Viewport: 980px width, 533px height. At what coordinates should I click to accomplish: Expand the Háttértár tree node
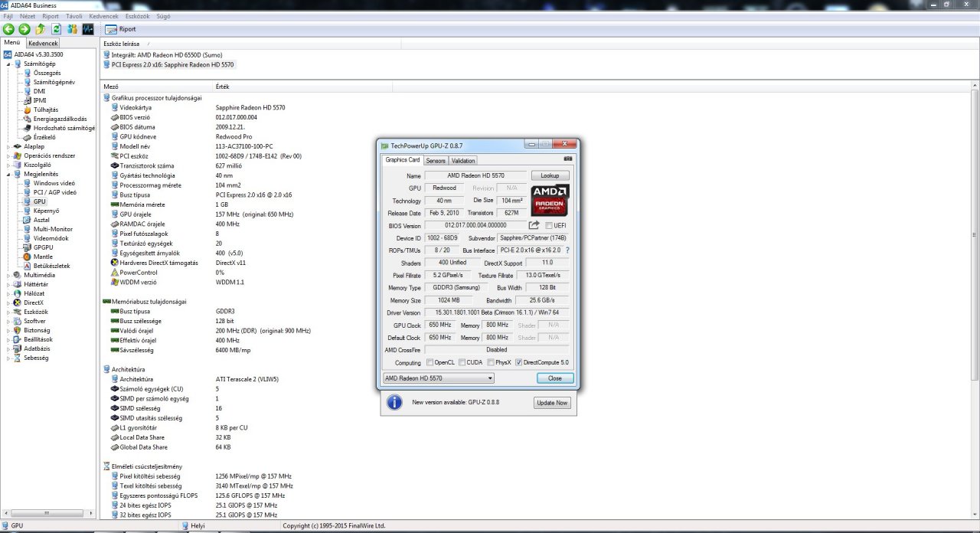[x=8, y=284]
